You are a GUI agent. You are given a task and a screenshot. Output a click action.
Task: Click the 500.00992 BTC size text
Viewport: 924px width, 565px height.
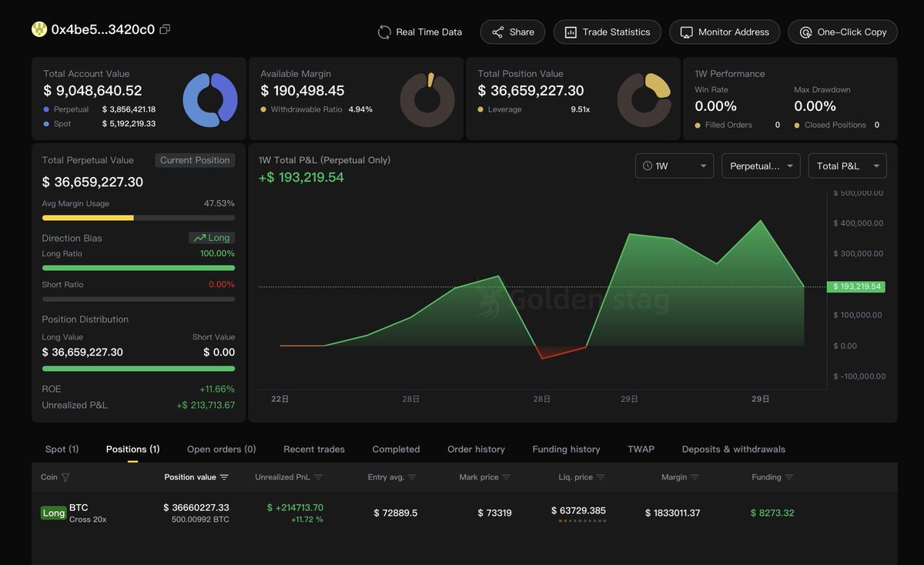[200, 520]
